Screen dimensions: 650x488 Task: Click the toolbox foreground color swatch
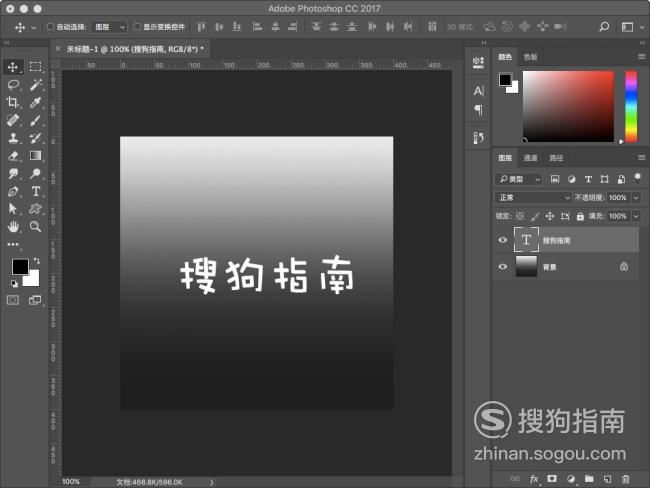pyautogui.click(x=20, y=266)
